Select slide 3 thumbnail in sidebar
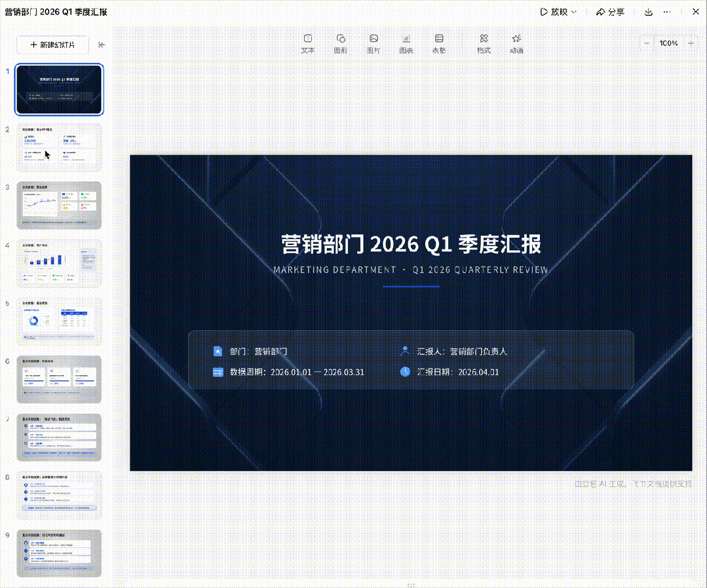707x588 pixels. click(59, 206)
